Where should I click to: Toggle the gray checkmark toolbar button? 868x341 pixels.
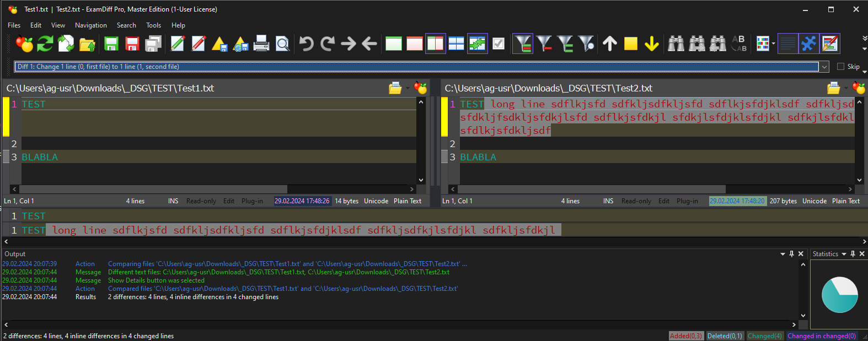click(499, 44)
